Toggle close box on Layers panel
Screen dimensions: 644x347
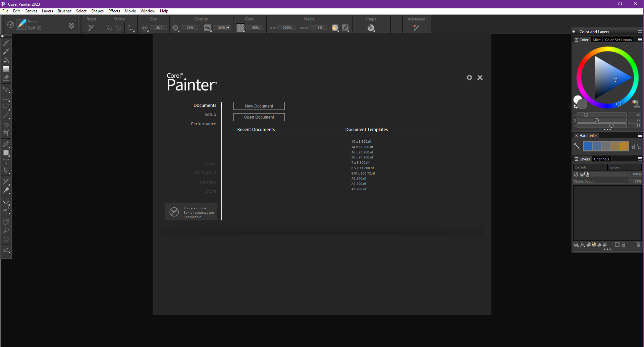click(577, 159)
